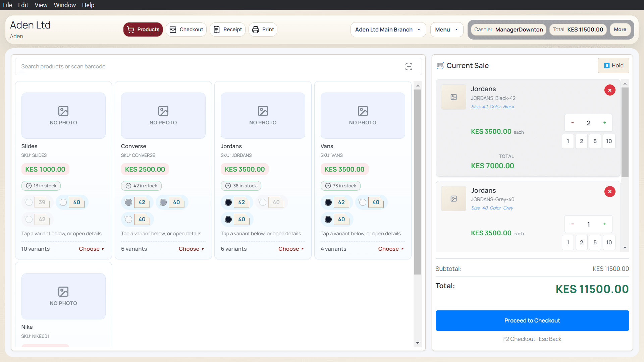The height and width of the screenshot is (362, 644).
Task: Select Jordans black size 42 variant
Action: [x=237, y=202]
